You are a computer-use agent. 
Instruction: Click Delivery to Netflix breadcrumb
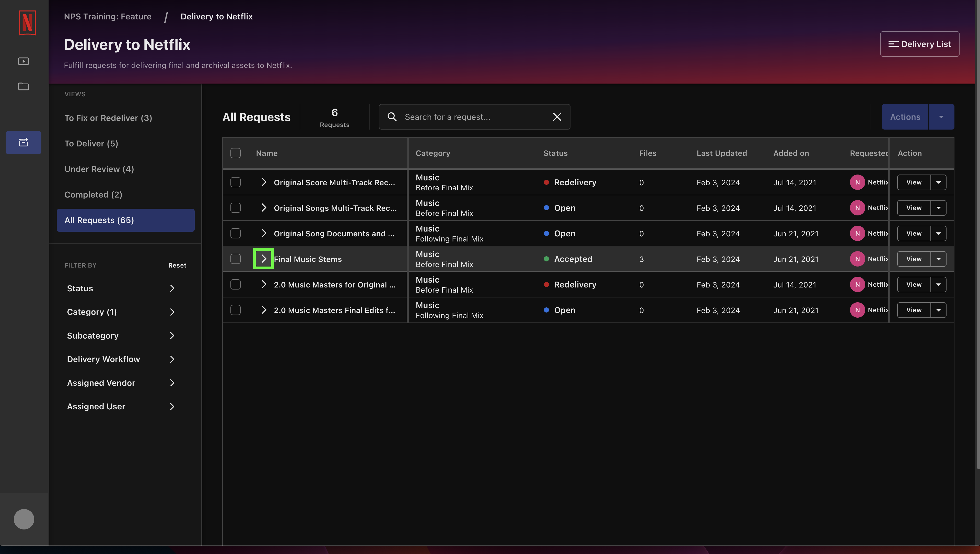216,16
